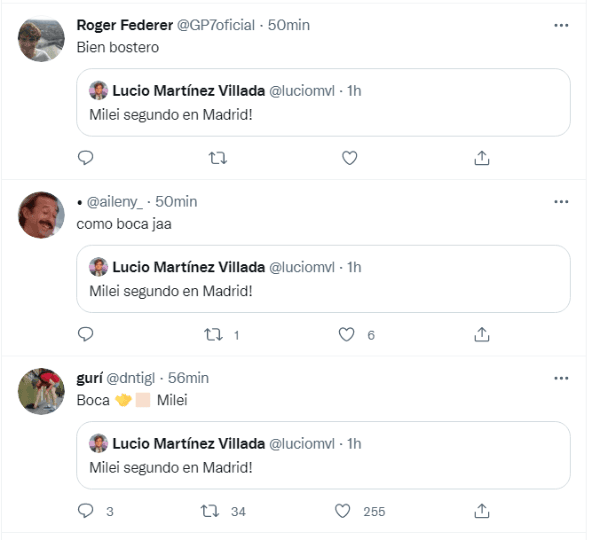Screen dimensions: 600x540
Task: Open more options on @aileny_ tweet
Action: [561, 201]
